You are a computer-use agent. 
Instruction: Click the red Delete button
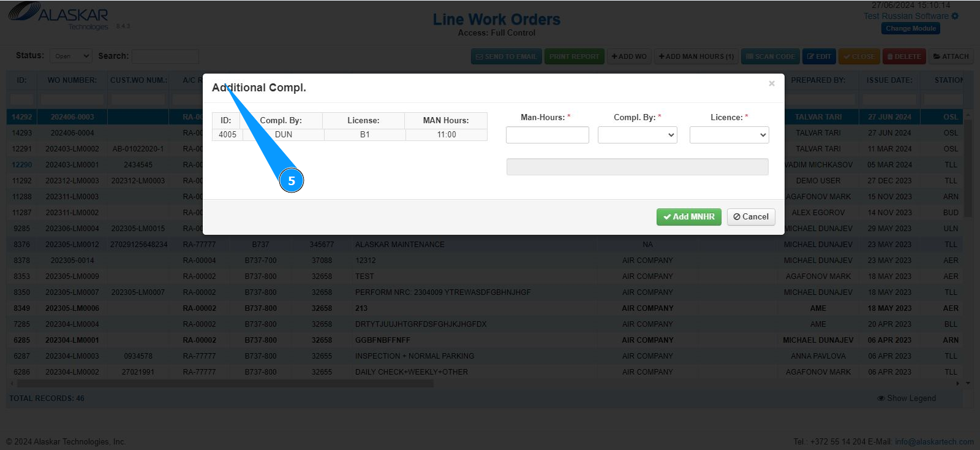pos(904,56)
